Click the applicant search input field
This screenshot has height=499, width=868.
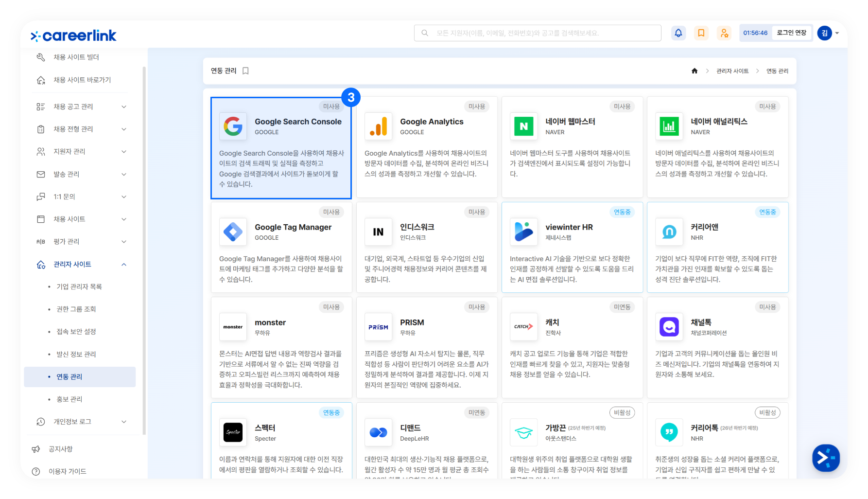click(538, 33)
